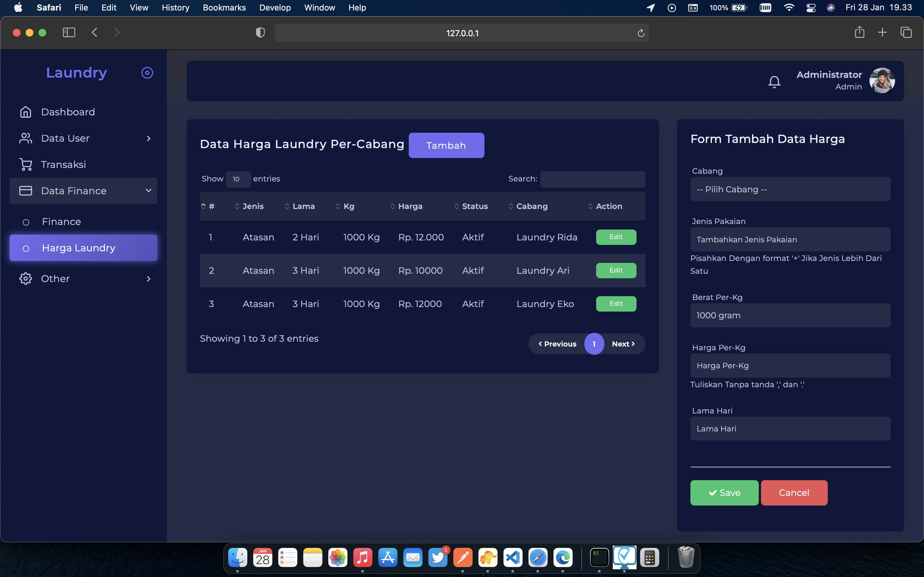The image size is (924, 577).
Task: Toggle sidebar pin circle next to Laundry
Action: (147, 72)
